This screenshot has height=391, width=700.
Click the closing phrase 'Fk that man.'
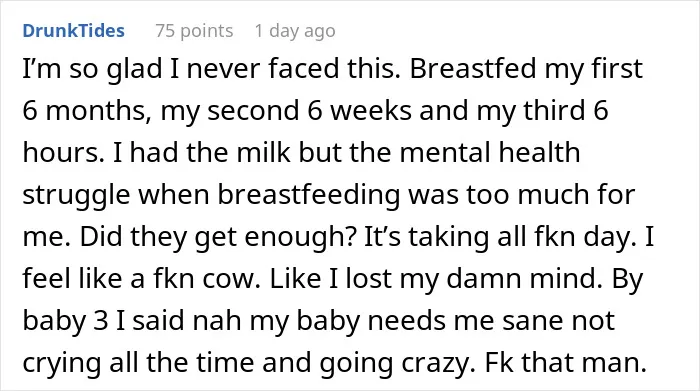[566, 363]
